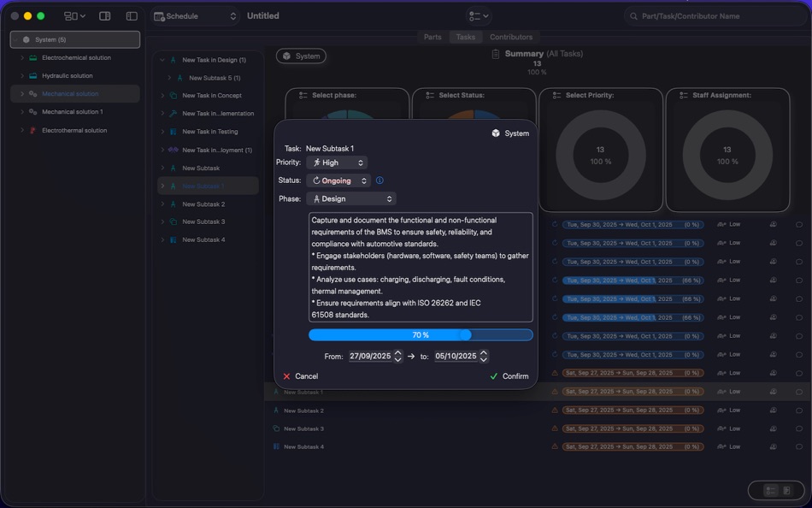Select the plain New Subtask row in list

pyautogui.click(x=208, y=168)
